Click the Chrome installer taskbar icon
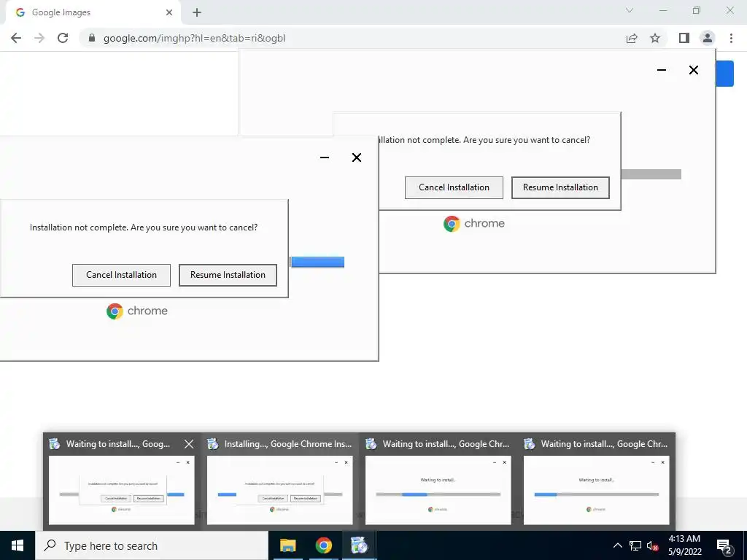Viewport: 747px width, 560px height. pyautogui.click(x=359, y=545)
